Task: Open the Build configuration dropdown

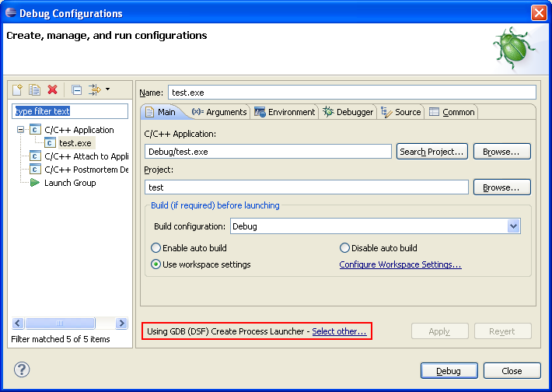Action: tap(514, 226)
